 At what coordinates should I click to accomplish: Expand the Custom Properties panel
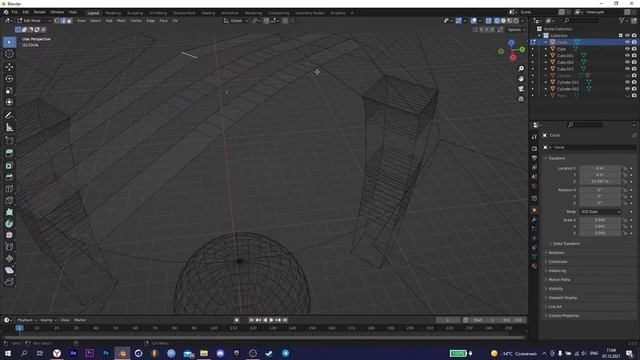[563, 316]
